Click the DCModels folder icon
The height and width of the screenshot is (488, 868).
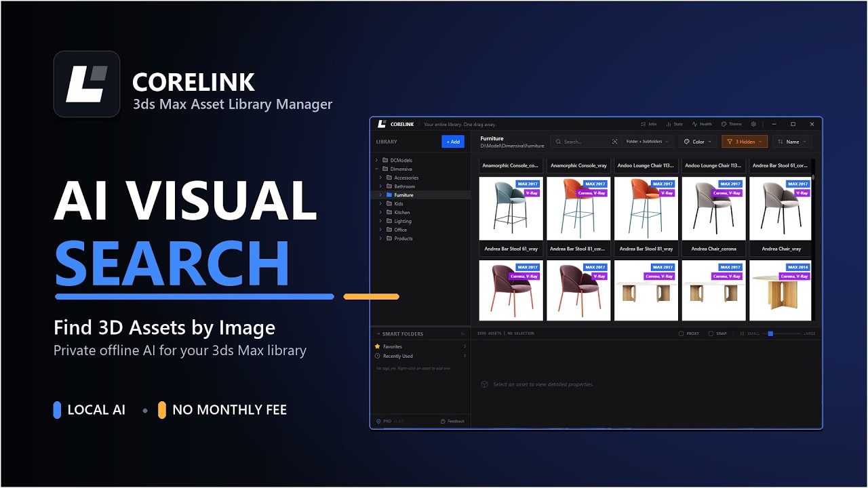point(385,160)
